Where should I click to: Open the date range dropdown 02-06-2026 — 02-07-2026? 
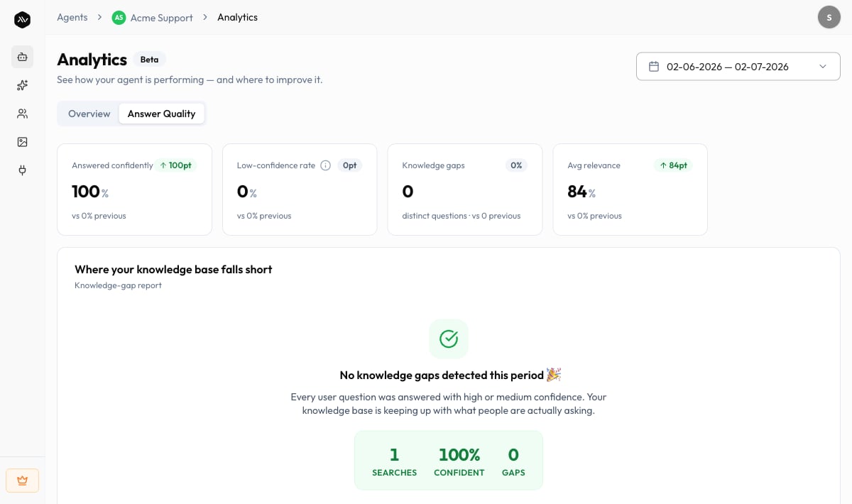point(738,67)
